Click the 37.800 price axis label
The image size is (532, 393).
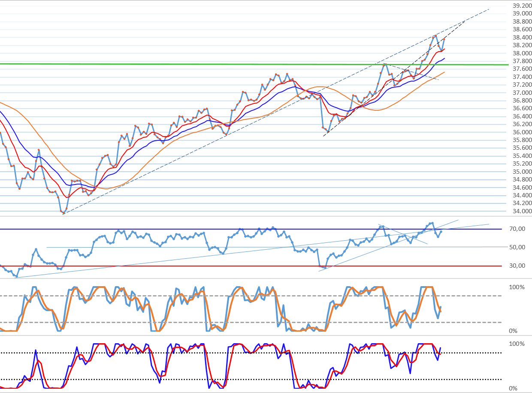point(523,61)
